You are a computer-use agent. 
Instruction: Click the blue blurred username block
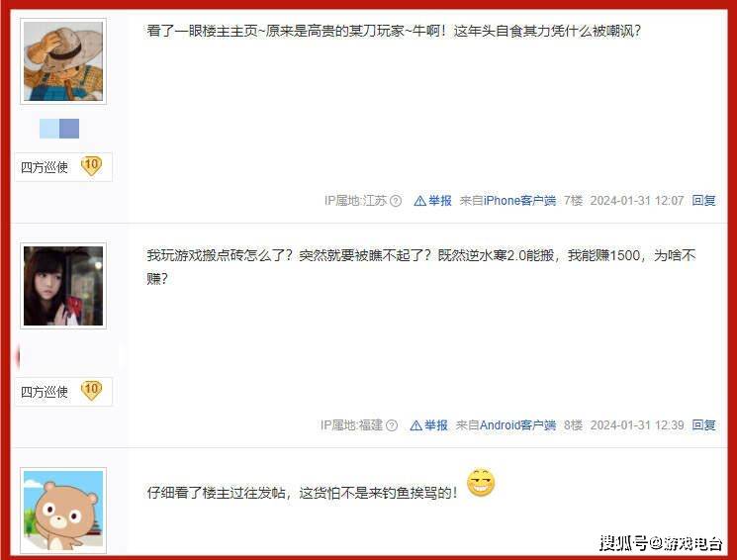tap(59, 129)
